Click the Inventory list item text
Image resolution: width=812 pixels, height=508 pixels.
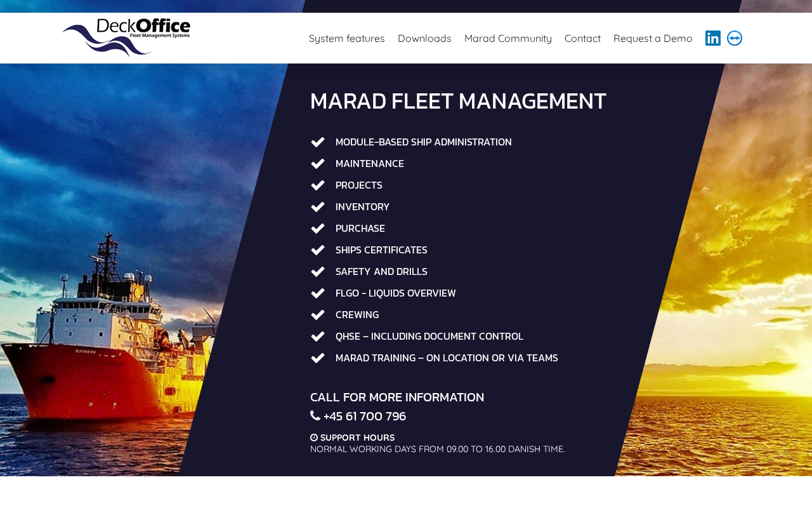(363, 207)
